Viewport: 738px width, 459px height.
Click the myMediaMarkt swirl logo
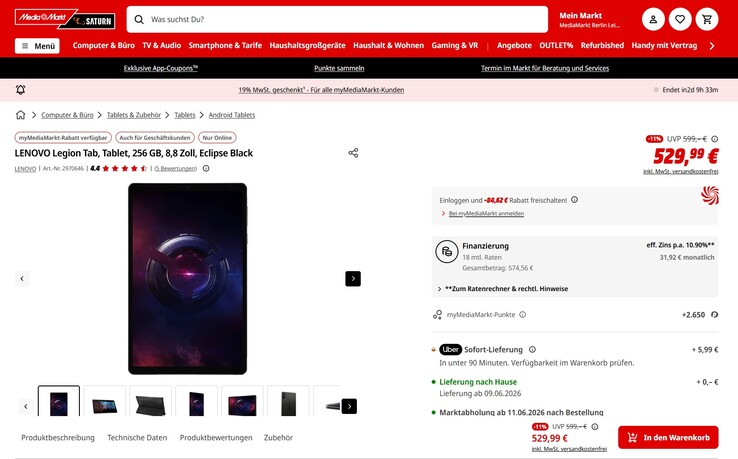click(x=710, y=195)
